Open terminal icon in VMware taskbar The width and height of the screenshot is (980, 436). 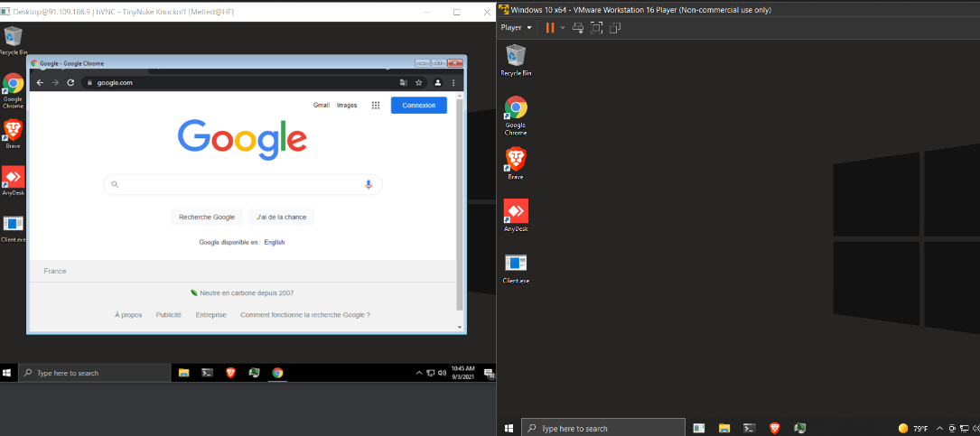tap(750, 429)
